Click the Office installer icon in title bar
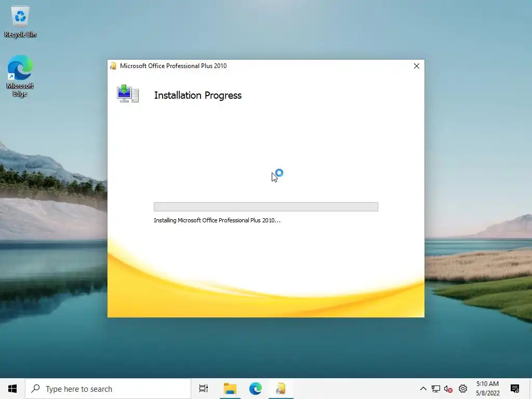Viewport: 532px width, 399px height. [113, 66]
